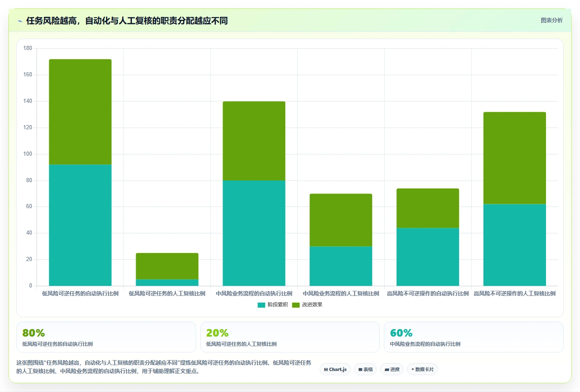Click x-axis label 高风险不可逆操作的自动执行比例
This screenshot has height=392, width=580.
tap(428, 294)
